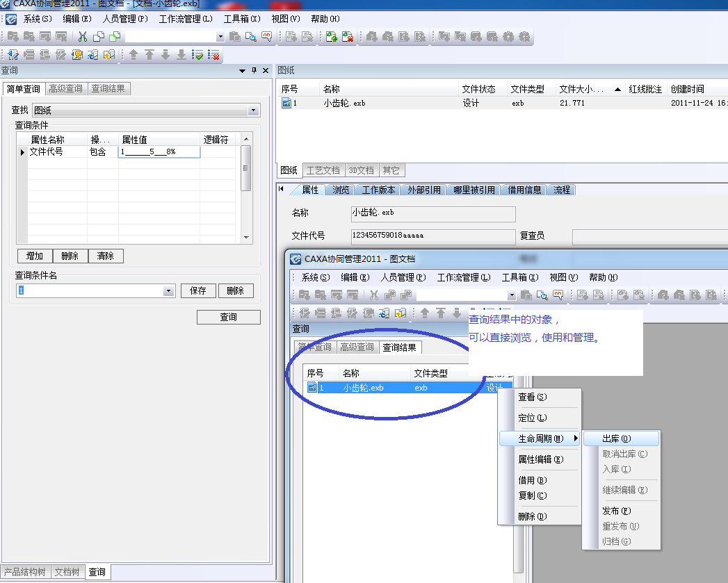The image size is (728, 583).
Task: Click the green plus document icon
Action: pyautogui.click(x=332, y=36)
